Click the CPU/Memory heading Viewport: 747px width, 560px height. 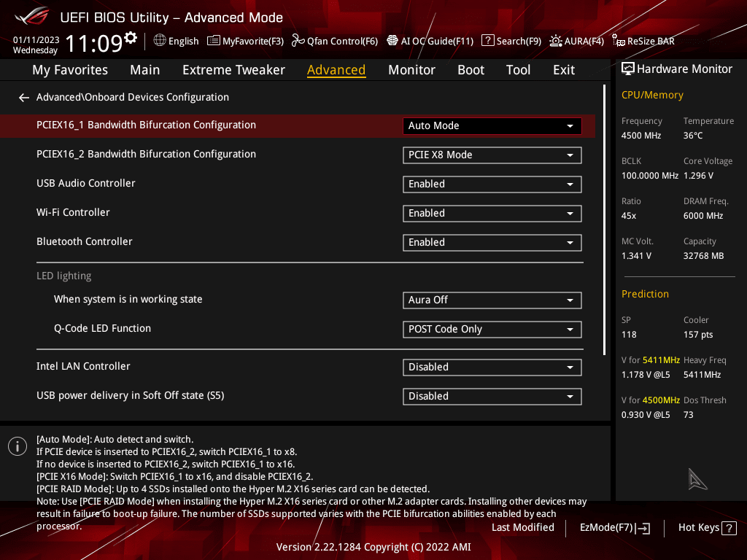coord(652,96)
